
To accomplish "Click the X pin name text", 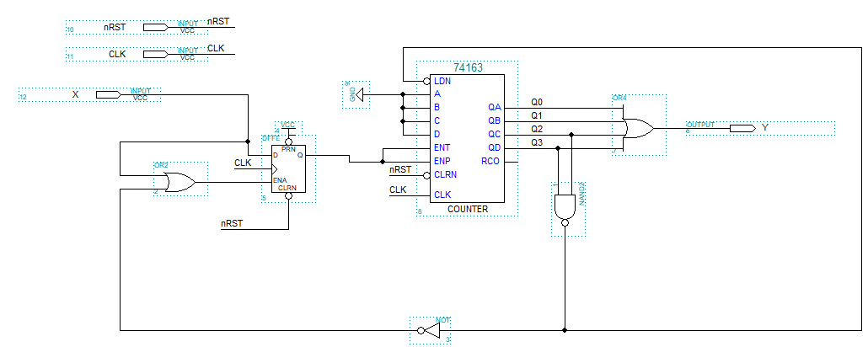I will pyautogui.click(x=76, y=94).
